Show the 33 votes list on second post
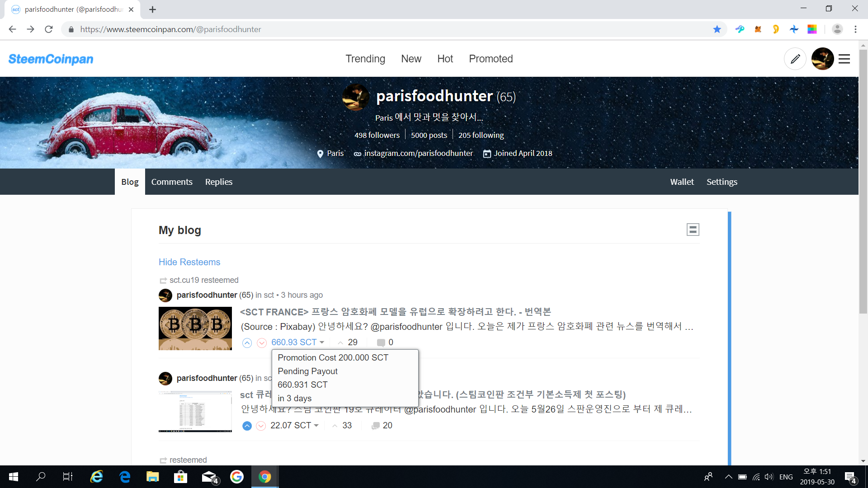Screen dimensions: 868x488 point(342,426)
